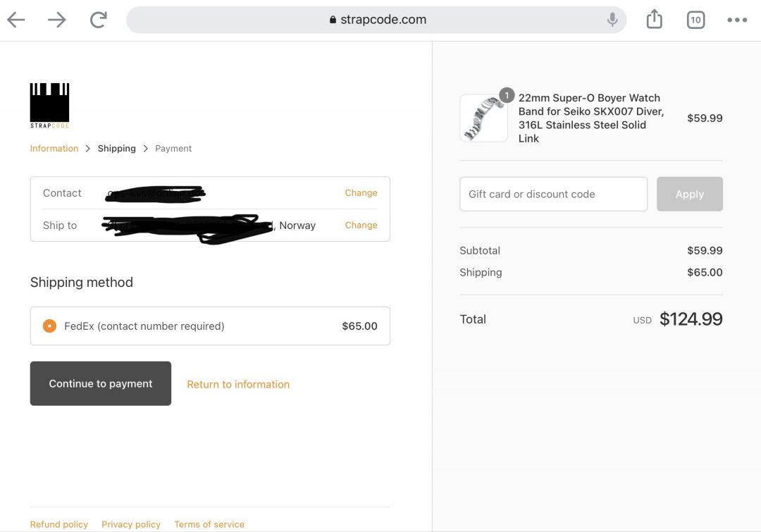Tap the strapcode.com address bar
The image size is (761, 532).
pos(377,20)
